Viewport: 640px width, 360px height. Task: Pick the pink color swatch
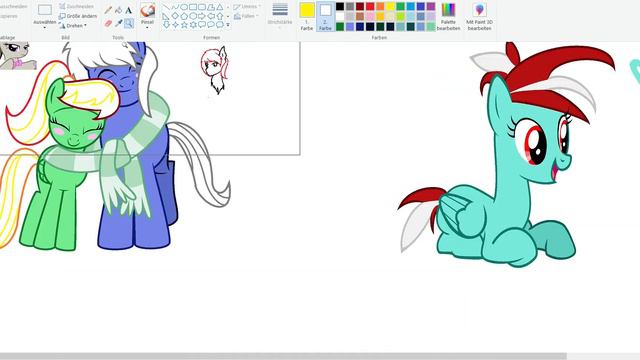coord(370,16)
